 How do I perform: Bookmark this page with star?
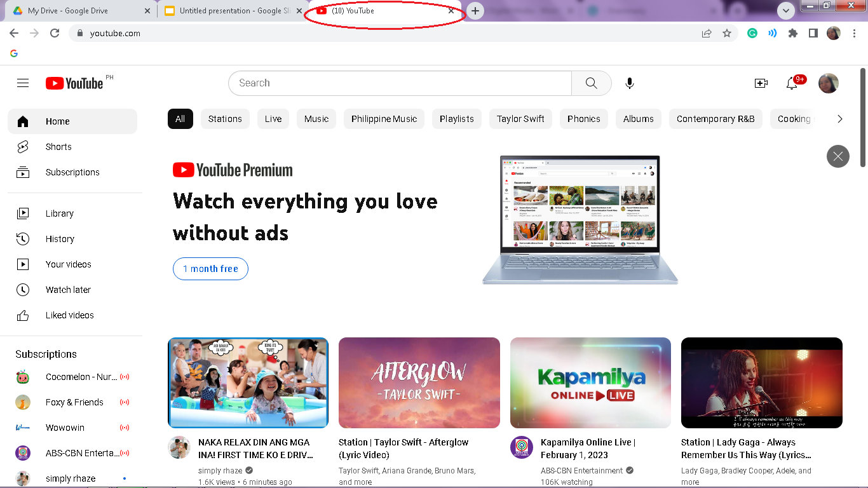pos(727,33)
